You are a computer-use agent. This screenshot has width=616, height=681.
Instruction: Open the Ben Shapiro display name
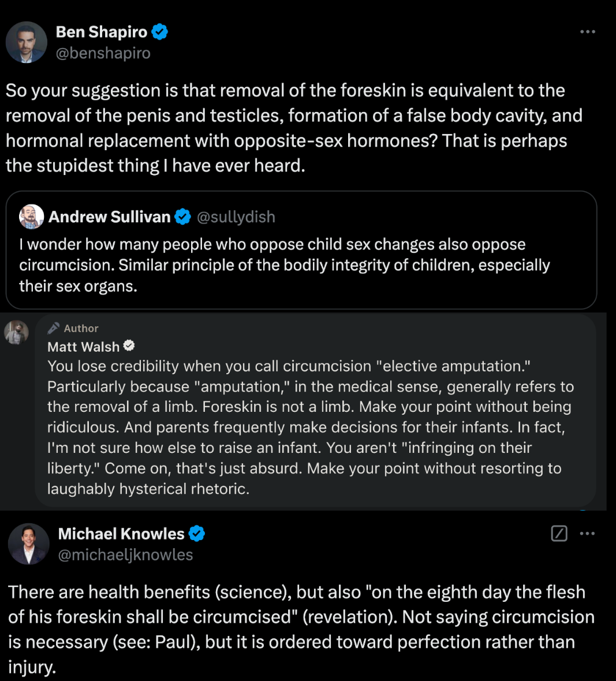click(102, 32)
